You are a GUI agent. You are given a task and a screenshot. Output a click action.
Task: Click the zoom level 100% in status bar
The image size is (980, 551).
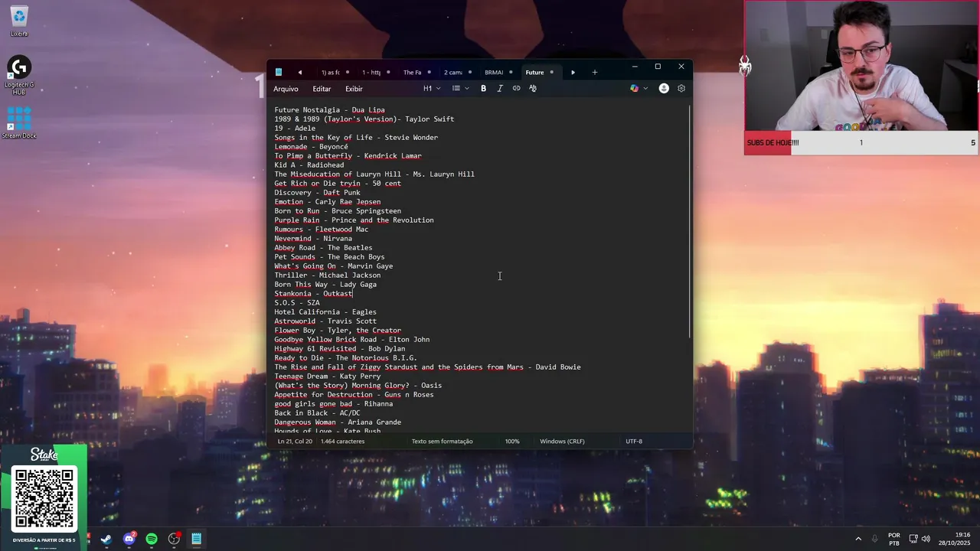[x=512, y=442]
